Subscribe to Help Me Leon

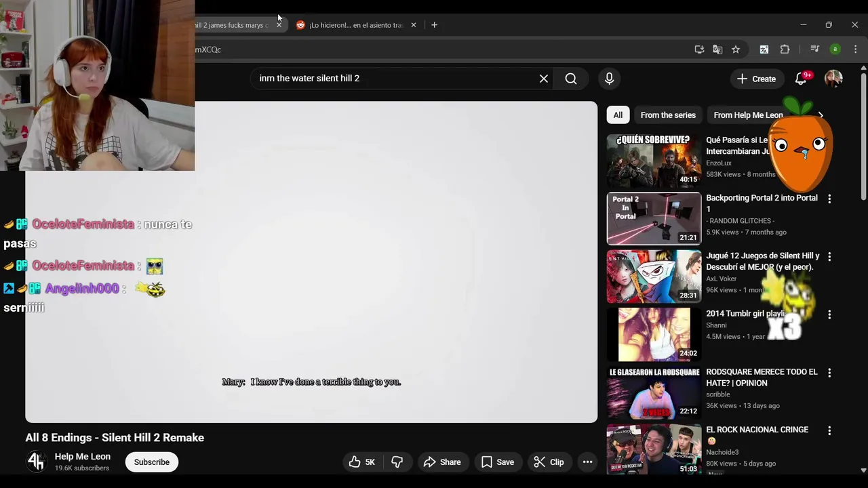tap(152, 462)
